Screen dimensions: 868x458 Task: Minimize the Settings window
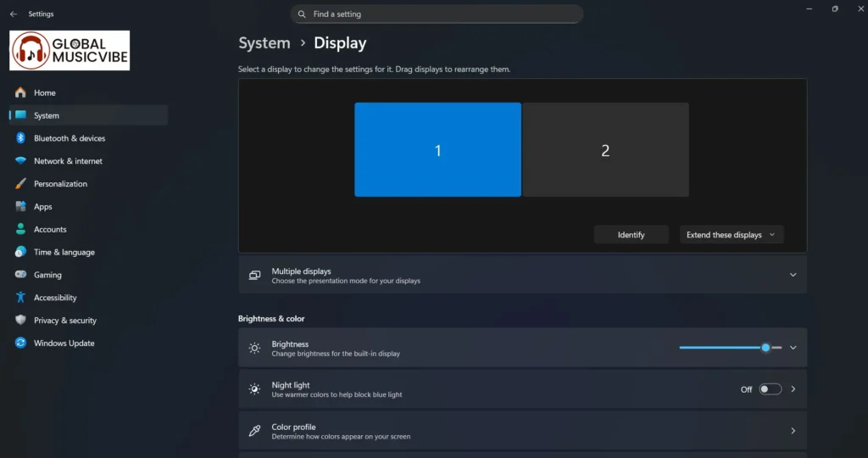pos(809,8)
